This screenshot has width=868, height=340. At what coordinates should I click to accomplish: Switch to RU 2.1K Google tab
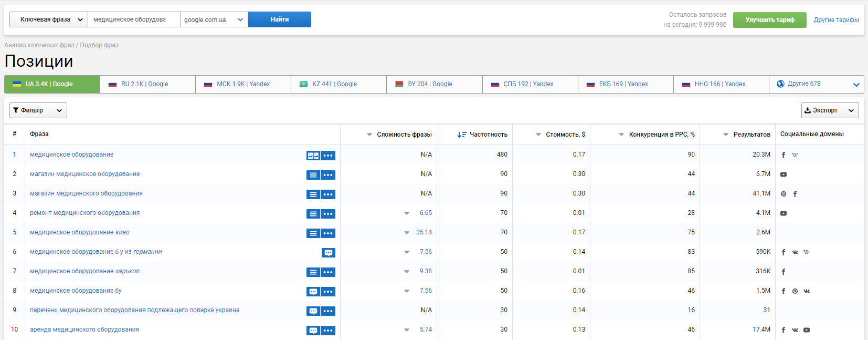[x=147, y=84]
